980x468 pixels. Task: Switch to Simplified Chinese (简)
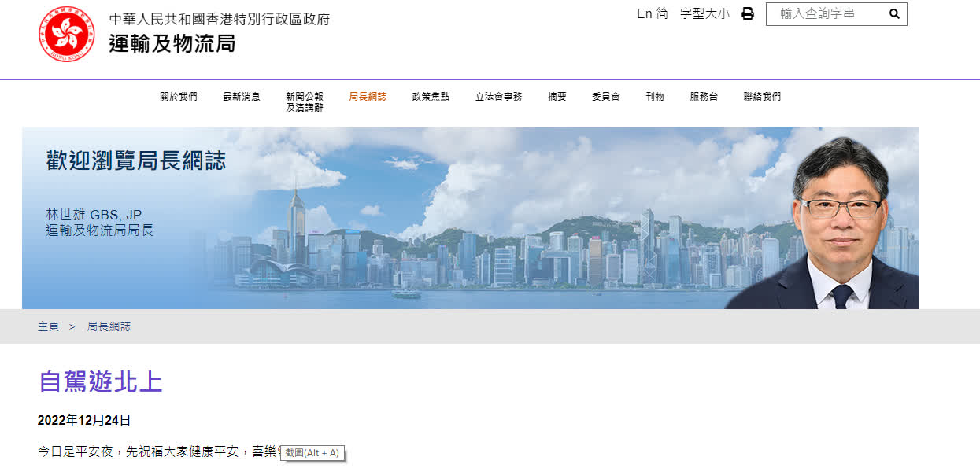tap(662, 13)
